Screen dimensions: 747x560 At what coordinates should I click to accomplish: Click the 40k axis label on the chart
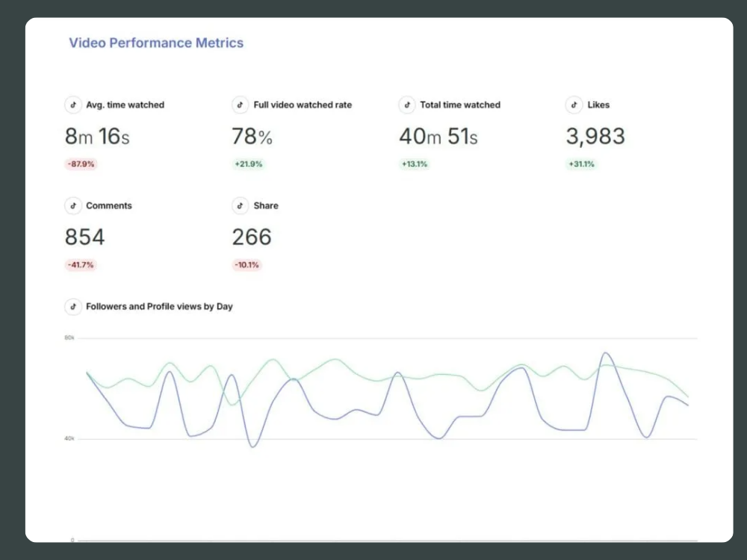tap(69, 439)
